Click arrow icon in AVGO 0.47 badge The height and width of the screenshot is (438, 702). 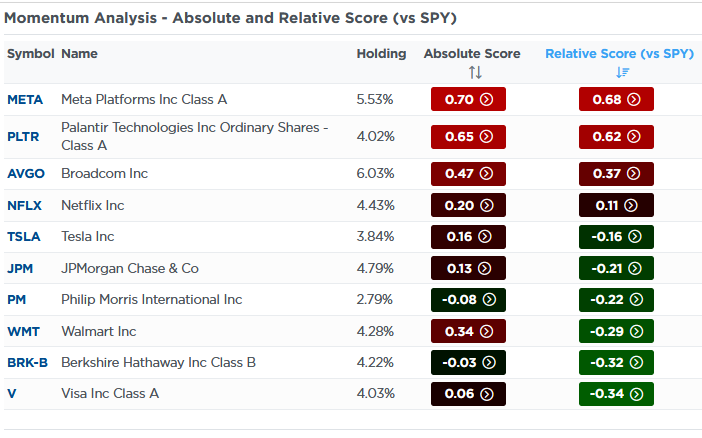pyautogui.click(x=487, y=173)
